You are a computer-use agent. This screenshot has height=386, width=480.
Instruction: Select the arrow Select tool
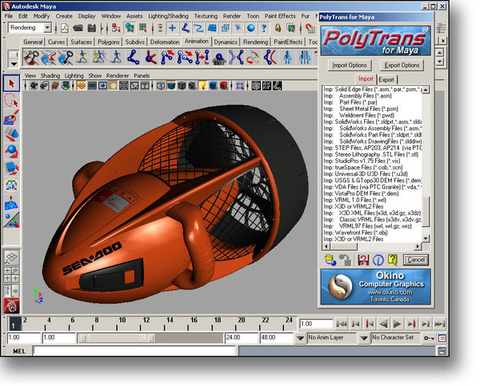pos(12,83)
